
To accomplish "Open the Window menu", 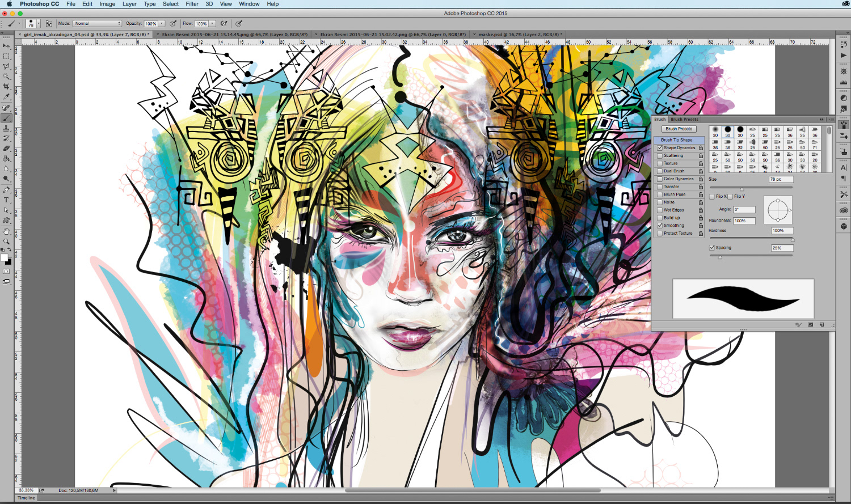I will [x=249, y=4].
